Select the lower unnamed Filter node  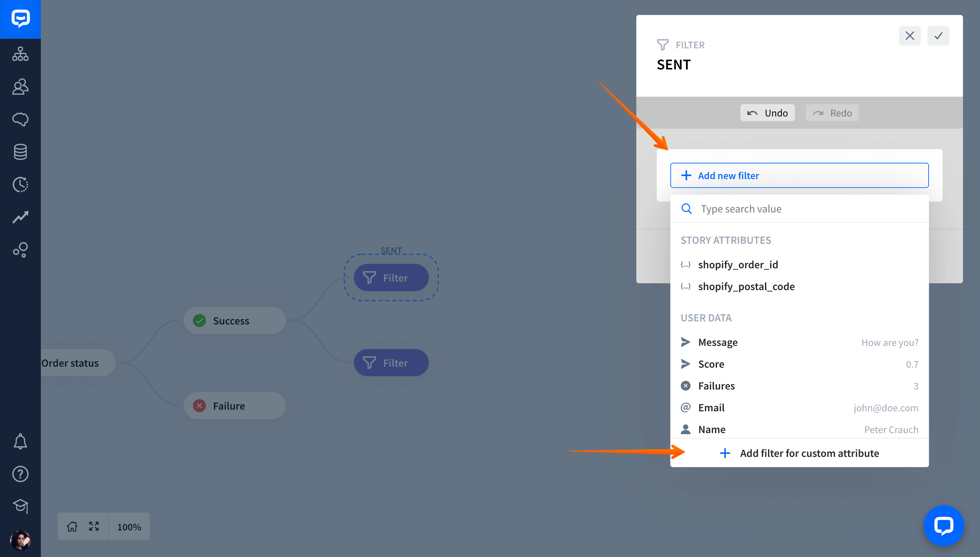coord(391,363)
